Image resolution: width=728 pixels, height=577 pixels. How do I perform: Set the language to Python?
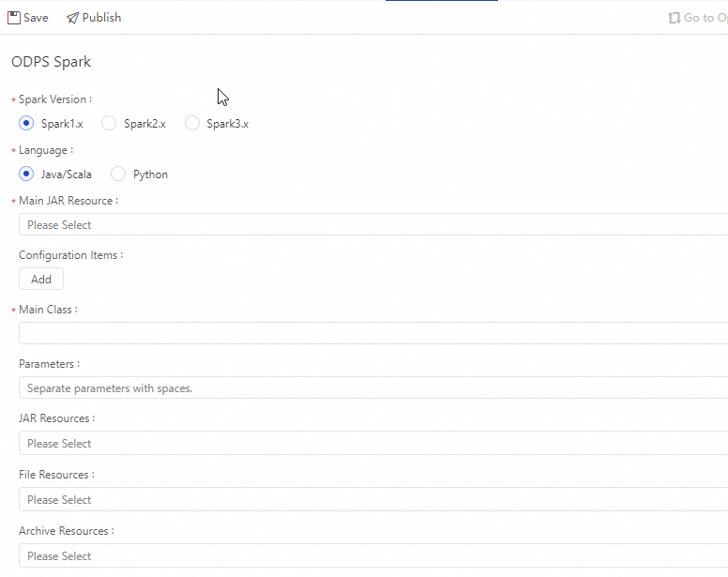click(x=118, y=174)
